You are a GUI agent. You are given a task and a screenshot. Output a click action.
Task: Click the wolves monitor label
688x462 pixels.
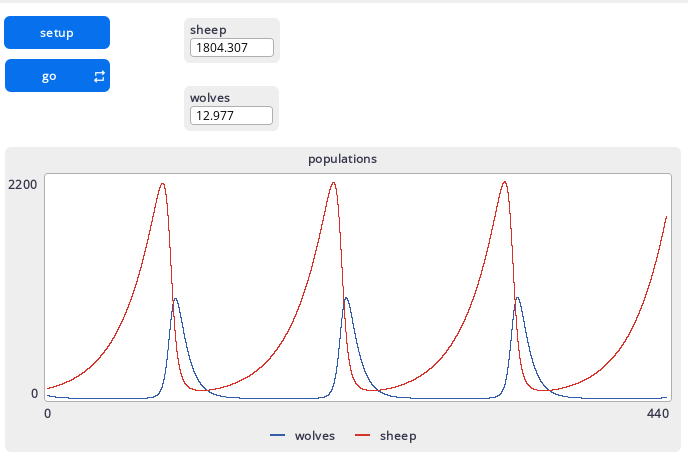210,98
